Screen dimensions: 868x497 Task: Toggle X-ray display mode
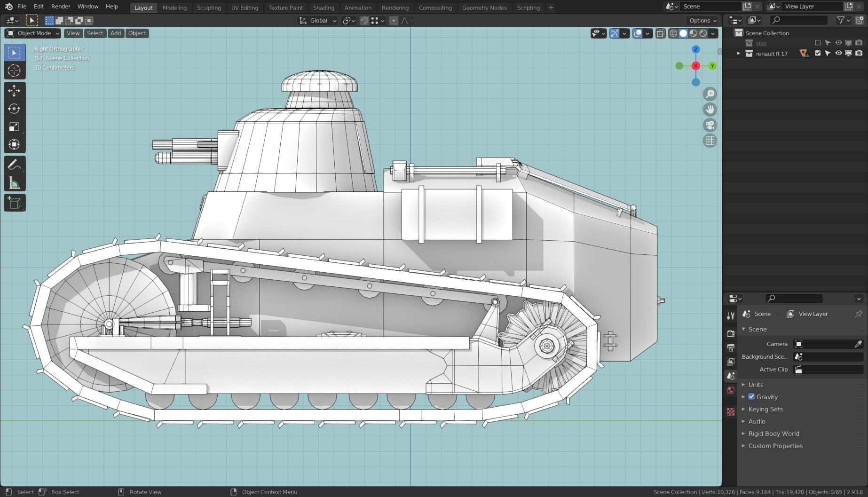(660, 33)
